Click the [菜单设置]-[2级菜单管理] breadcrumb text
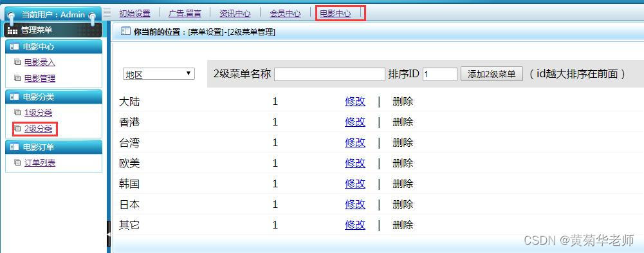The width and height of the screenshot is (644, 253). tap(232, 32)
